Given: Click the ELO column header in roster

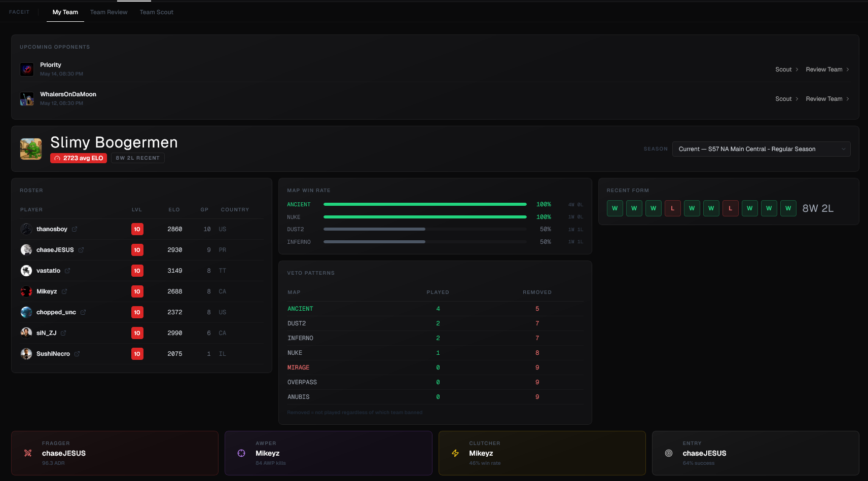Looking at the screenshot, I should (x=174, y=210).
